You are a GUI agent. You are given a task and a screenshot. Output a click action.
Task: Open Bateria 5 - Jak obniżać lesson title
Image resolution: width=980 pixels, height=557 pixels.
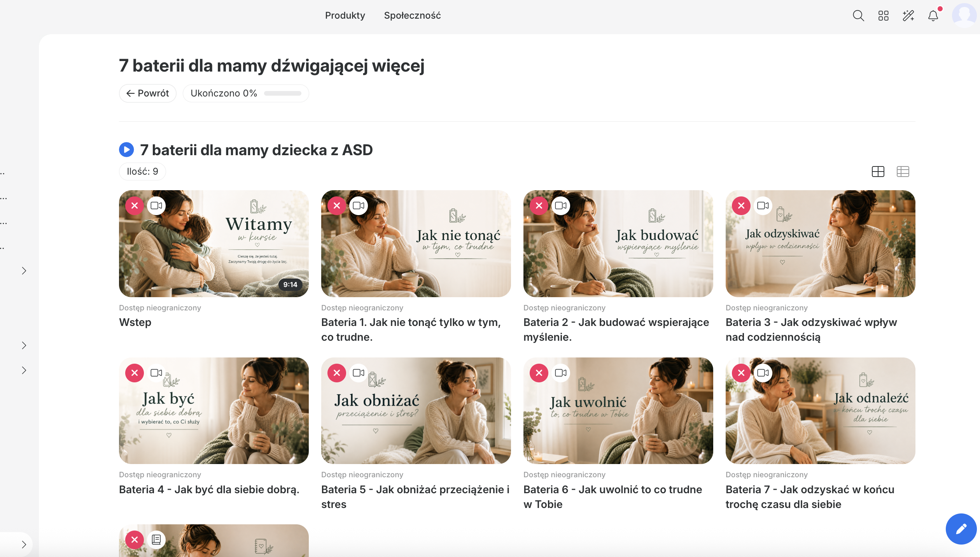415,497
